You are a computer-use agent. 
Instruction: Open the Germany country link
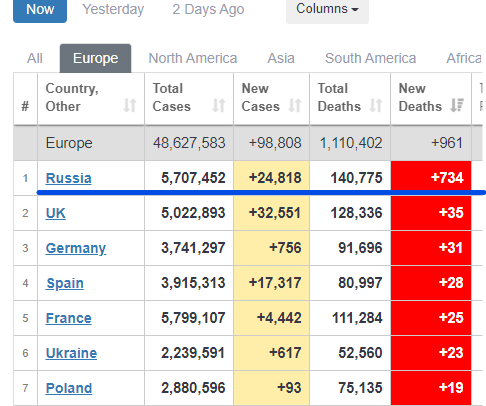76,248
